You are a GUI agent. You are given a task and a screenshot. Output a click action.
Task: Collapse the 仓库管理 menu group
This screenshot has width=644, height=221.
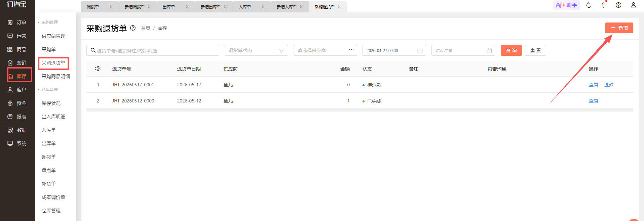pos(48,90)
